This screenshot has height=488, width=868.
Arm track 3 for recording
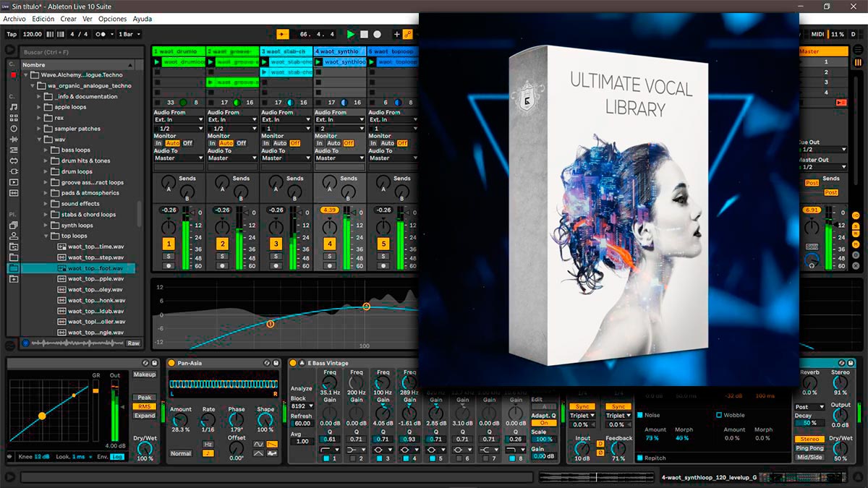click(x=276, y=266)
